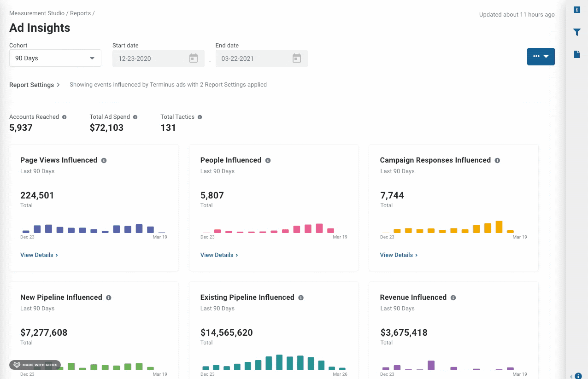This screenshot has width=588, height=379.
Task: Click the $14,565,620 existing pipeline total
Action: click(x=227, y=332)
